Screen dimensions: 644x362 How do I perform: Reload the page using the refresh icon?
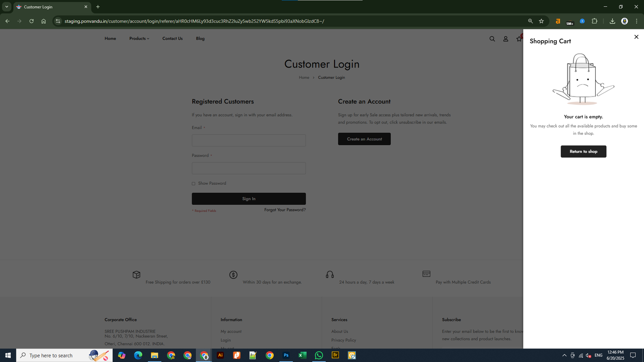(31, 21)
